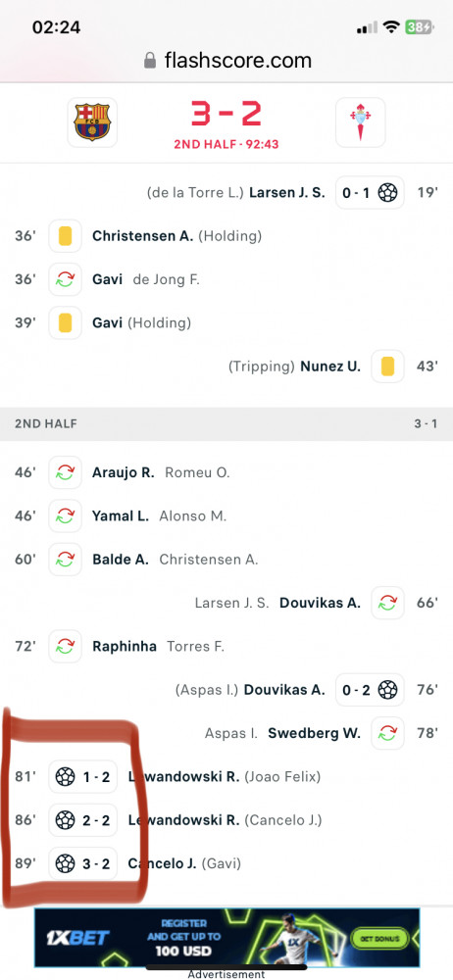Screen dimensions: 453x980
Task: Open the Larsen J. S. player link
Action: (x=287, y=192)
